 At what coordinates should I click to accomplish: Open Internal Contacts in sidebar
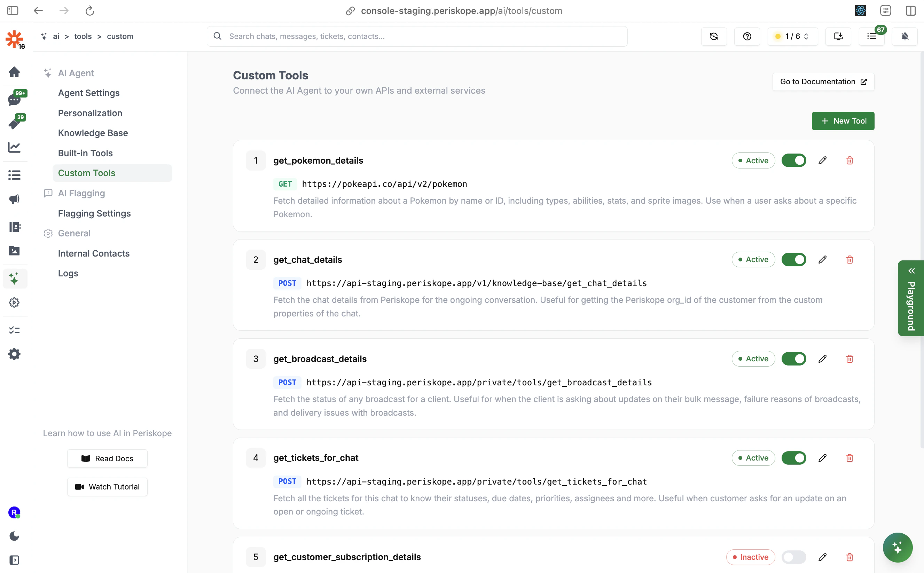94,253
